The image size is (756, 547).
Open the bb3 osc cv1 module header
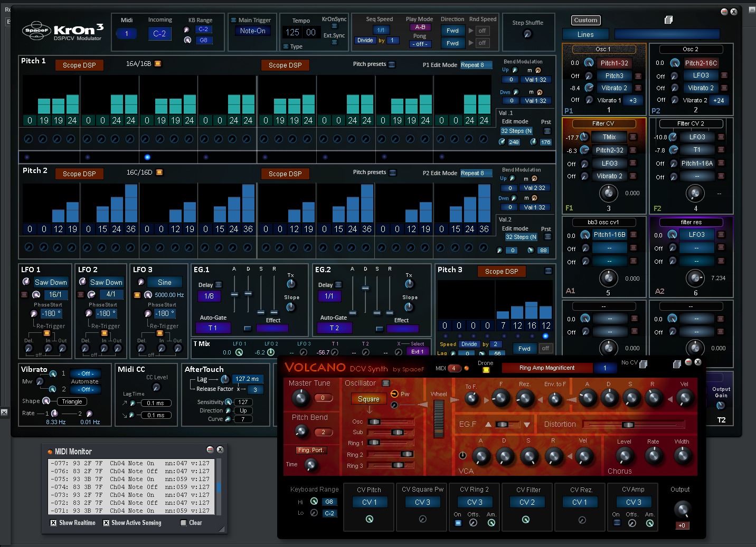tap(603, 222)
